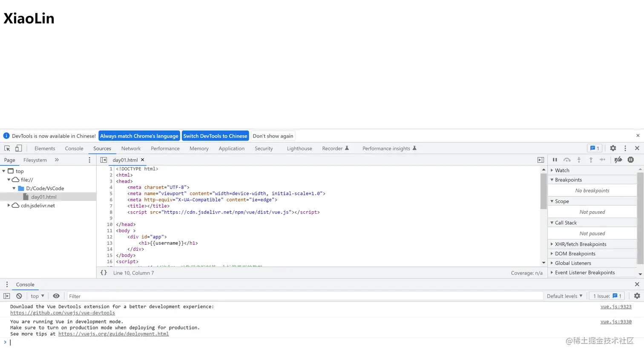Click Don't show again button
Image resolution: width=644 pixels, height=355 pixels.
[273, 136]
